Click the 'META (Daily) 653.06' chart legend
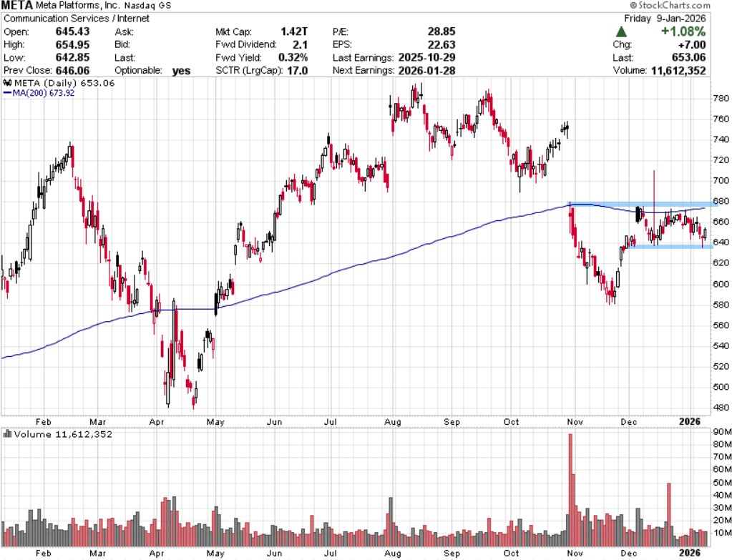732x560 pixels. (x=64, y=83)
